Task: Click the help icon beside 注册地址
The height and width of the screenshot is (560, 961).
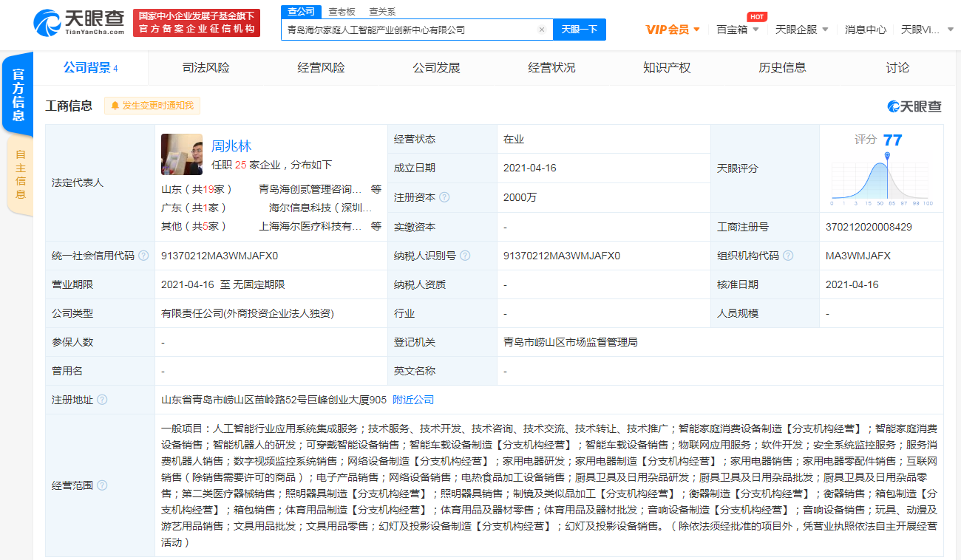Action: coord(102,400)
